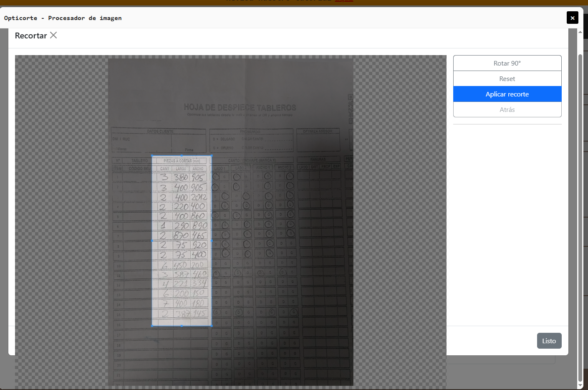Close the Opticorte image processor dialog
588x390 pixels.
pos(572,18)
